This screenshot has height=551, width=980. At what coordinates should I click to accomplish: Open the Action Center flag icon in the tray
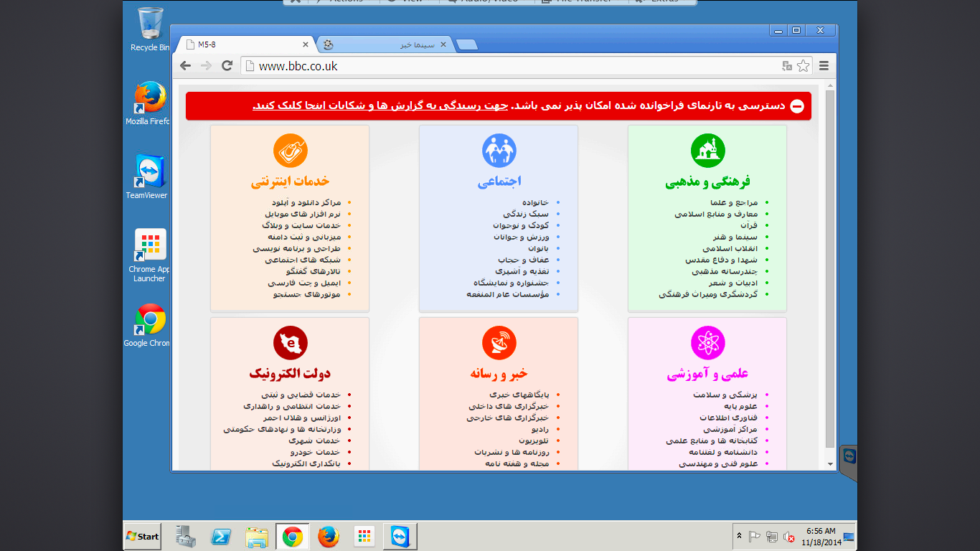(x=755, y=536)
